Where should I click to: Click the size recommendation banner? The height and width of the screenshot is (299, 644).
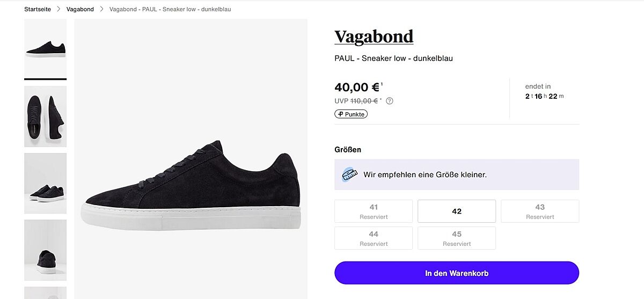coord(457,174)
